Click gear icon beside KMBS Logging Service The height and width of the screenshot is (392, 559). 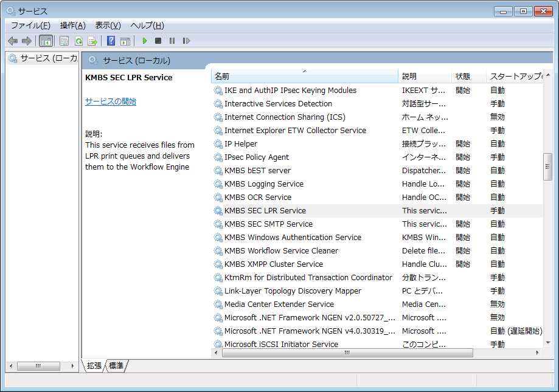tap(218, 184)
